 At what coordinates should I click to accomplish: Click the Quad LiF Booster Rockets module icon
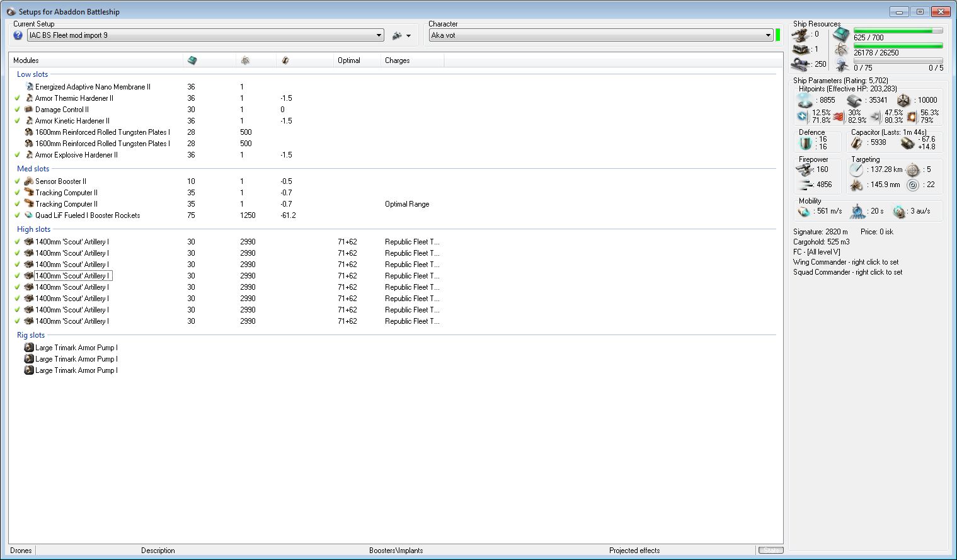point(29,215)
